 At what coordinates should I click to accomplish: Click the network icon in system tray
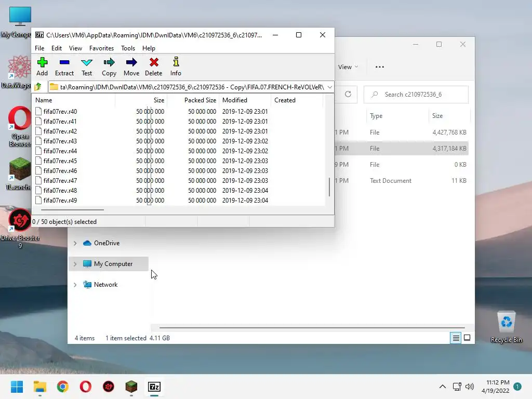[457, 387]
